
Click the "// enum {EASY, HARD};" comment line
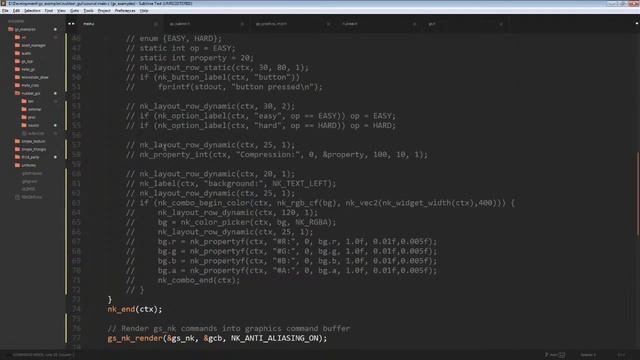174,39
